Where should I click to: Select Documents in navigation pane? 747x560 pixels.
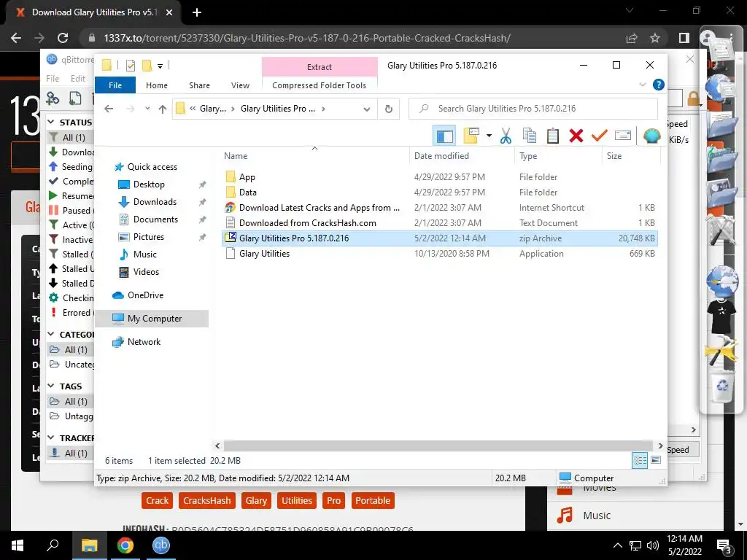[155, 219]
